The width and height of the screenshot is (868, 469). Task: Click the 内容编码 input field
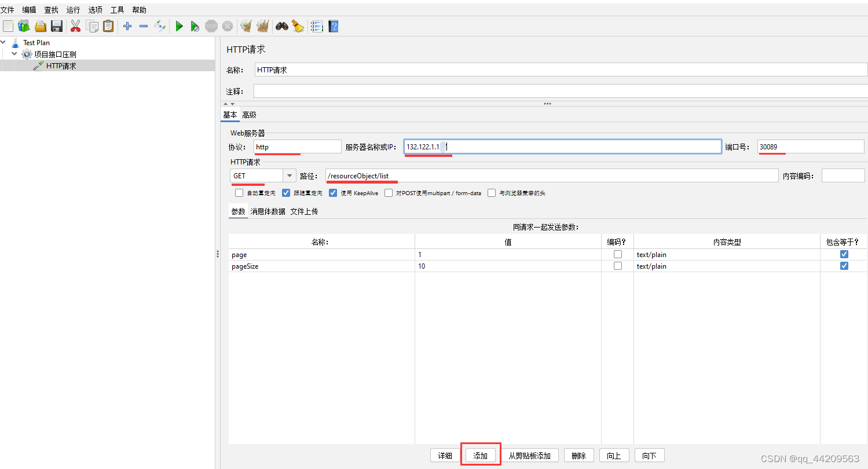[843, 175]
